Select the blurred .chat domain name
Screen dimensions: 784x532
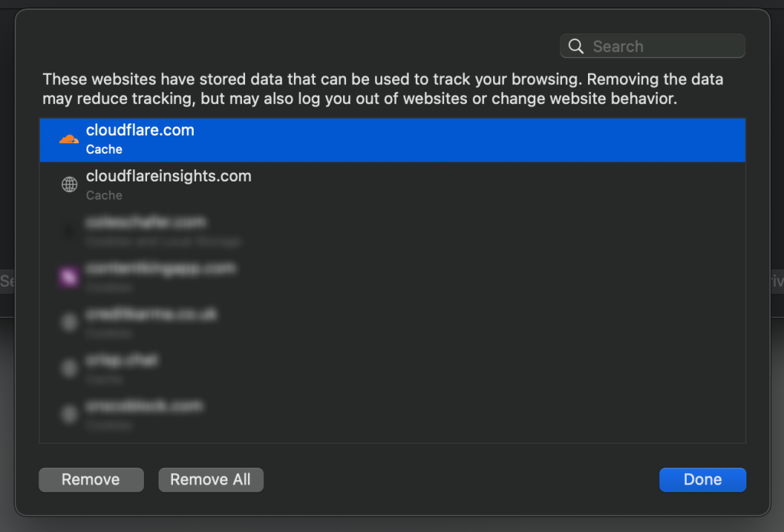122,360
